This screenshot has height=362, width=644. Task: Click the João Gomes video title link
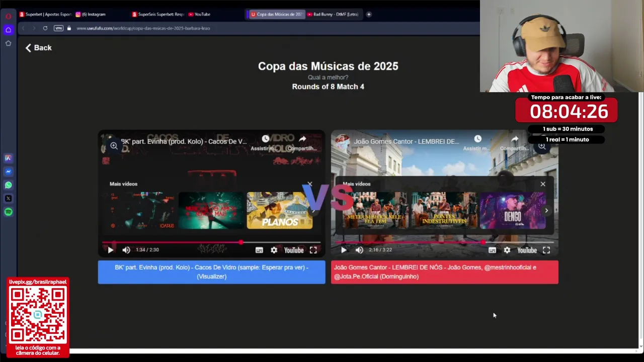[407, 142]
